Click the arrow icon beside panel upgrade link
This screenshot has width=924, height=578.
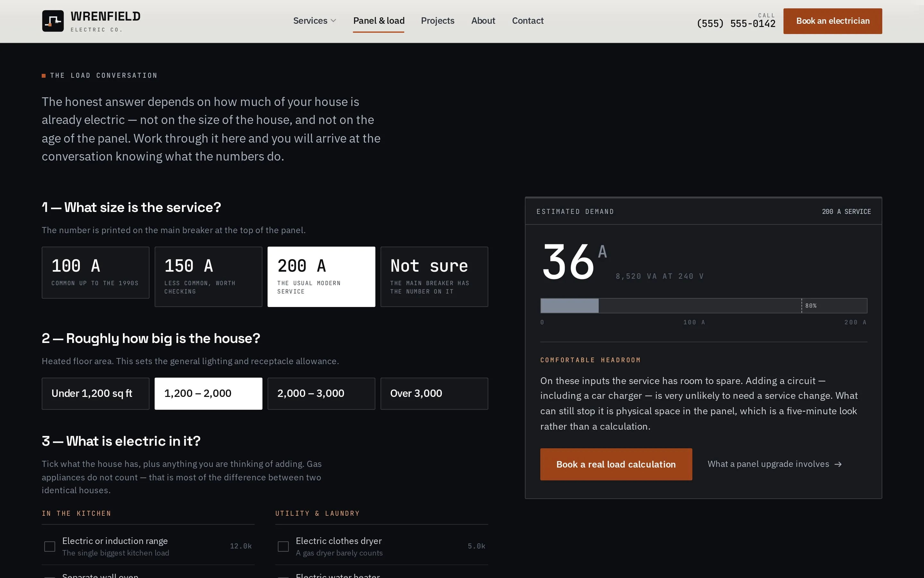pos(838,464)
